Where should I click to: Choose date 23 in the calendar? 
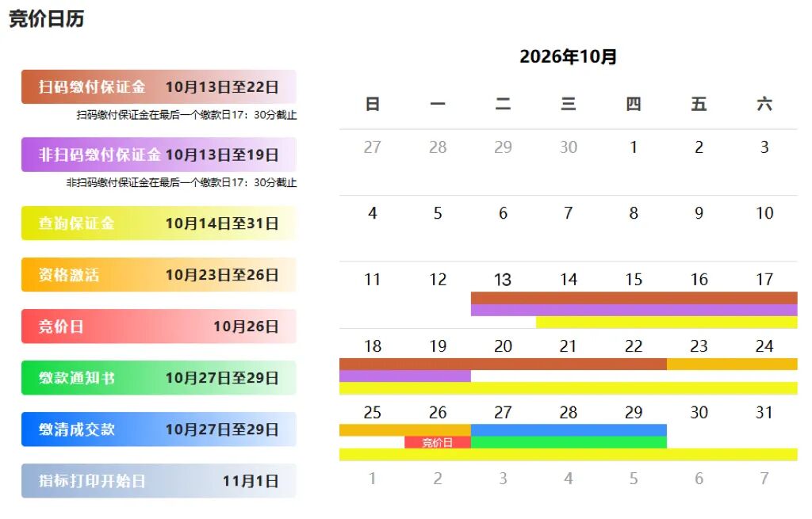pos(699,345)
